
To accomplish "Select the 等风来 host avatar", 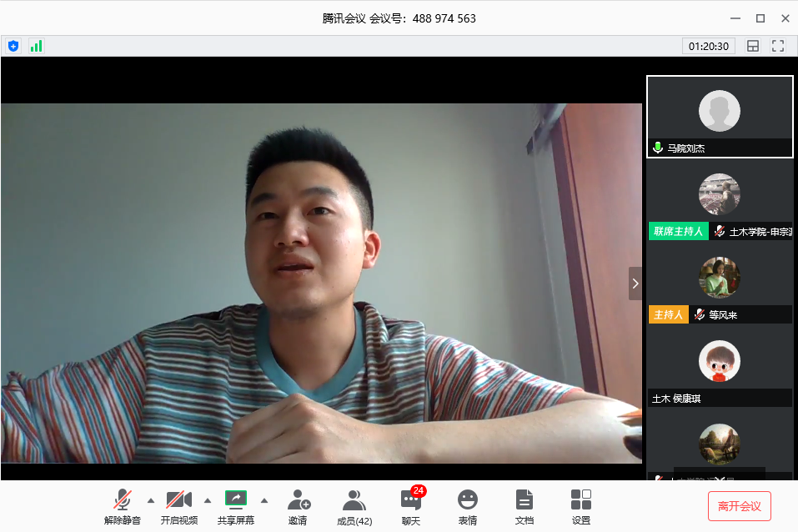I will coord(719,278).
